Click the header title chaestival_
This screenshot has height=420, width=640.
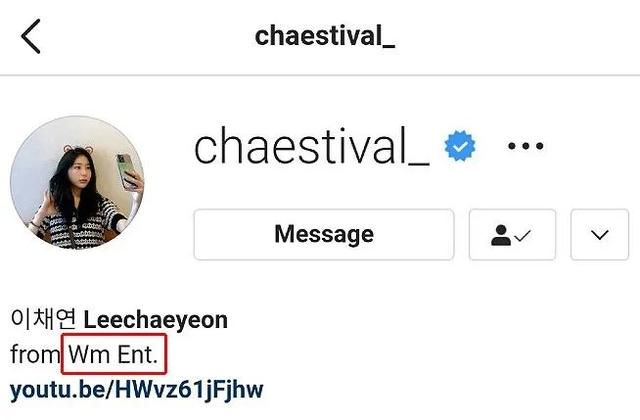pyautogui.click(x=324, y=37)
